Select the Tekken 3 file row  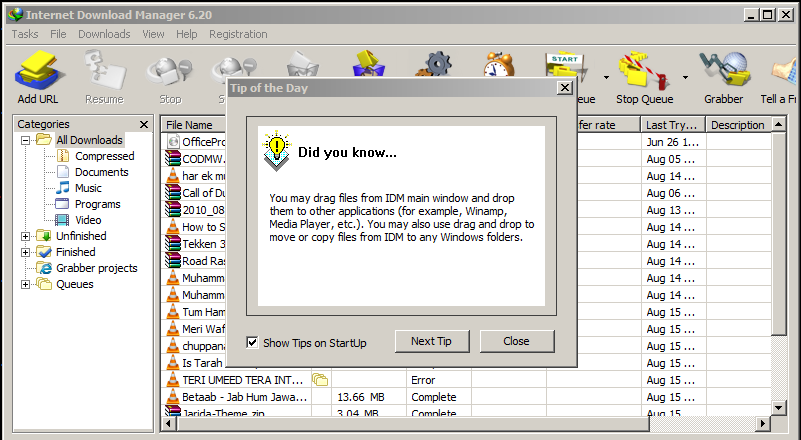[195, 244]
